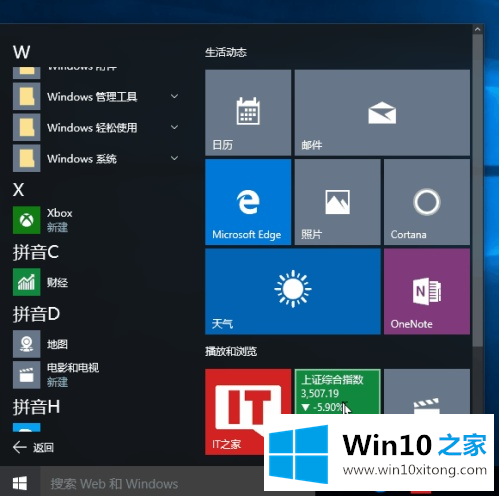Click the 播放和浏览 group title

tap(231, 351)
